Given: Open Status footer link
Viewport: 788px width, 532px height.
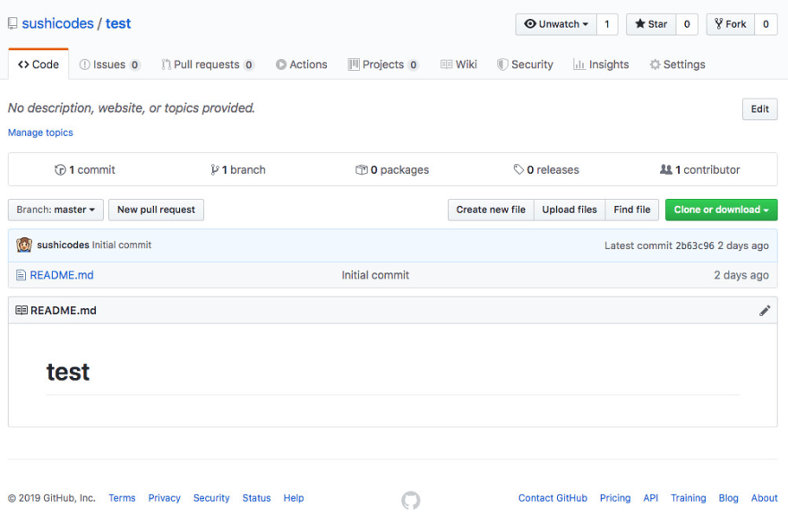Looking at the screenshot, I should [257, 498].
